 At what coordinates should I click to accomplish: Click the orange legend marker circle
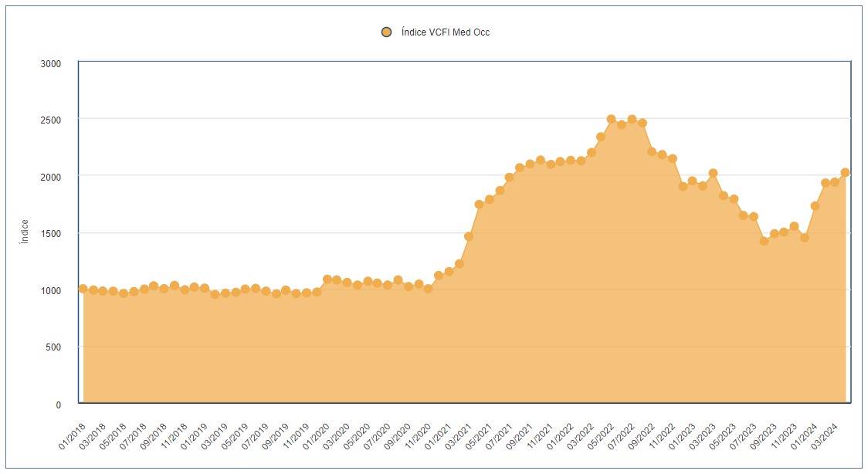(387, 32)
